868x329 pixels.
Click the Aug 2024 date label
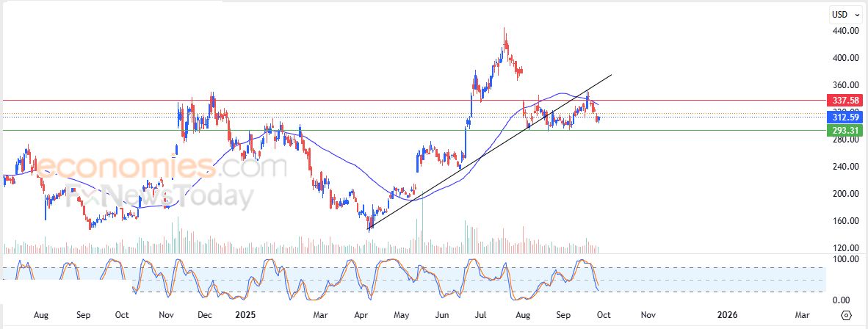(x=41, y=315)
